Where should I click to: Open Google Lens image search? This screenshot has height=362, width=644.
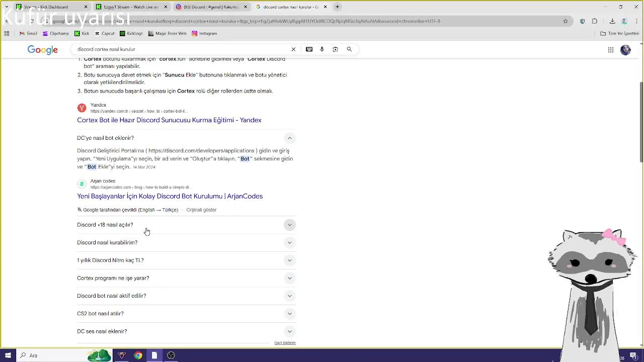335,49
